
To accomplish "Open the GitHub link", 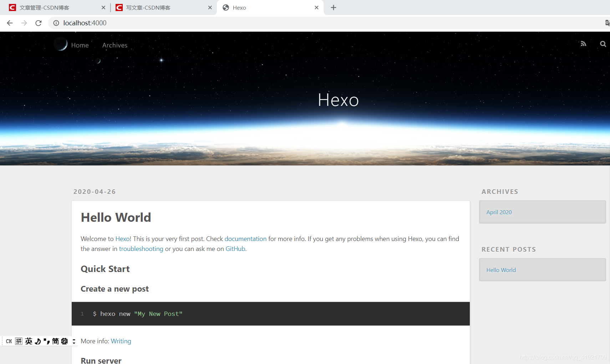I will pyautogui.click(x=235, y=249).
